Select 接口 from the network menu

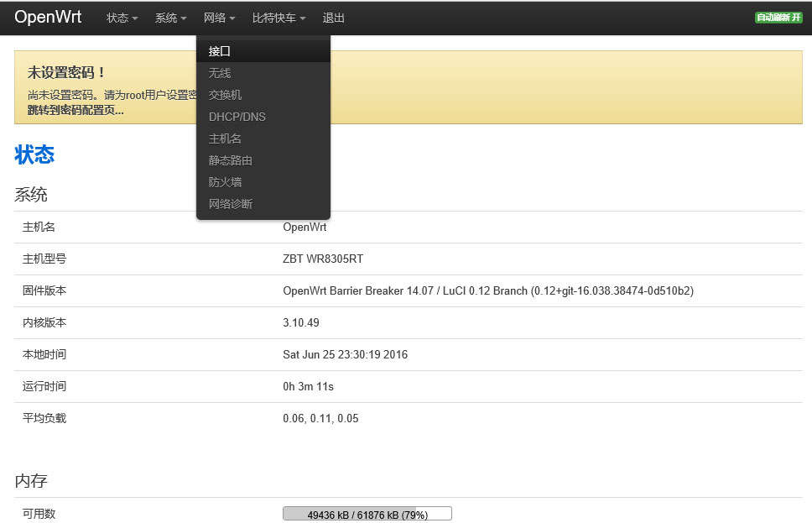[263, 51]
